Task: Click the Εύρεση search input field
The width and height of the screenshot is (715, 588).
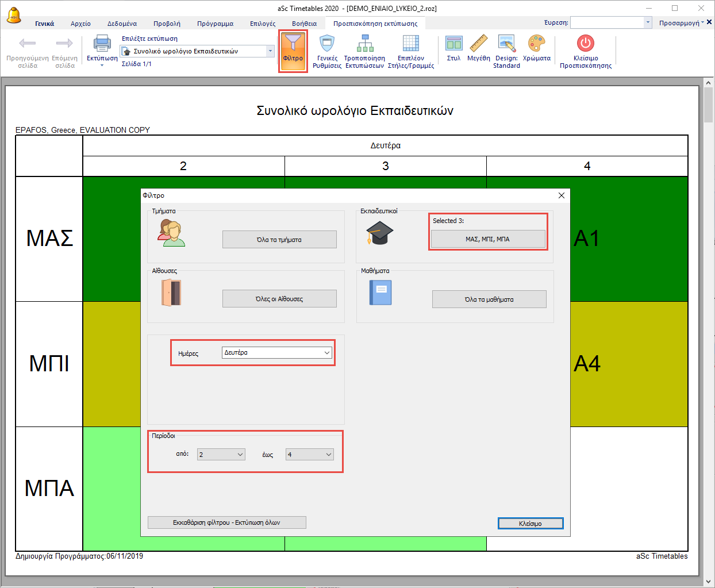Action: [607, 22]
